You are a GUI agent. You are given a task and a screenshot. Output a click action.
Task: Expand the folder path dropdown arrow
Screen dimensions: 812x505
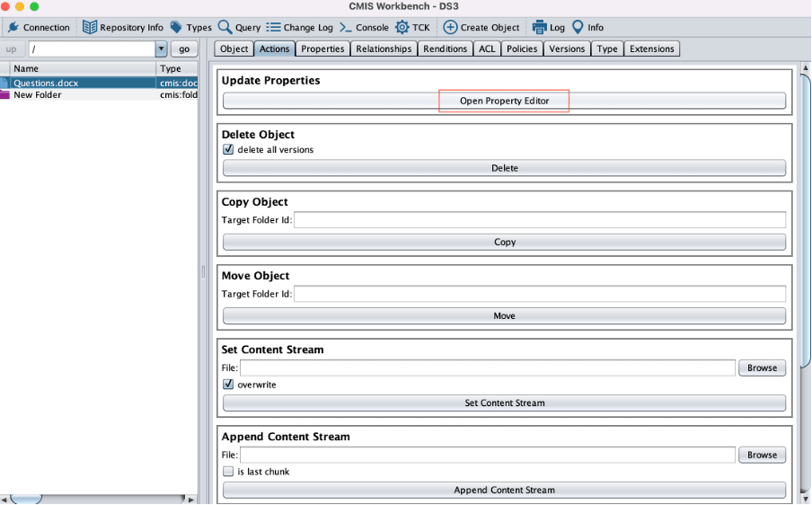click(161, 49)
